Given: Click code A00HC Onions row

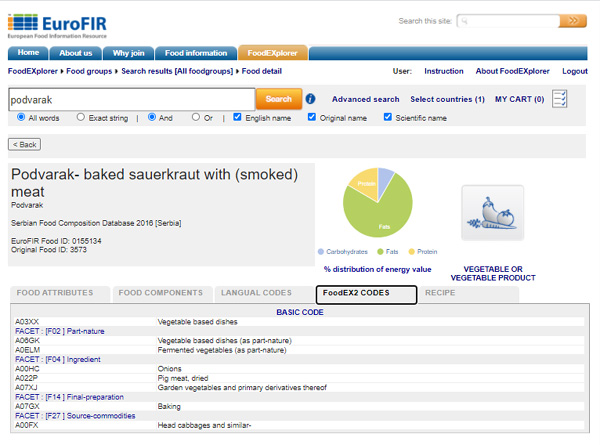Looking at the screenshot, I should (x=299, y=369).
